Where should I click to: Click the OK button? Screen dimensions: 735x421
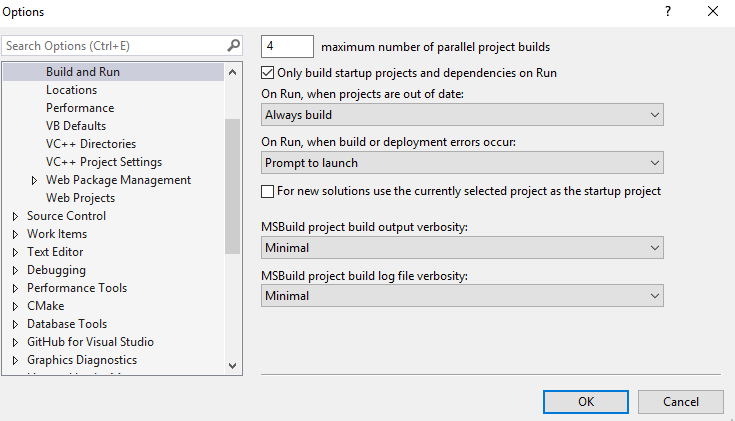(x=586, y=401)
